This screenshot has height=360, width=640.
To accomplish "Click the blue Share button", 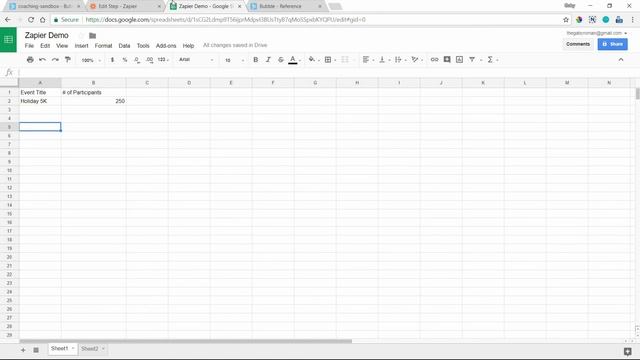I will coord(612,44).
